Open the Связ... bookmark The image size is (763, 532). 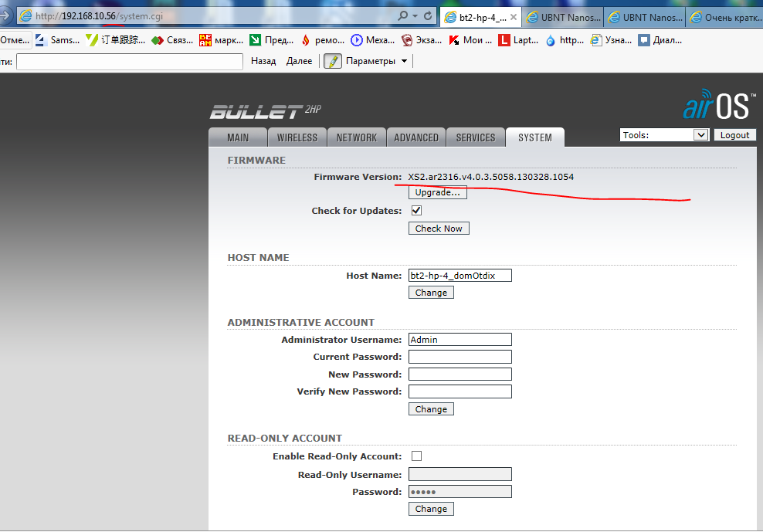coord(173,40)
